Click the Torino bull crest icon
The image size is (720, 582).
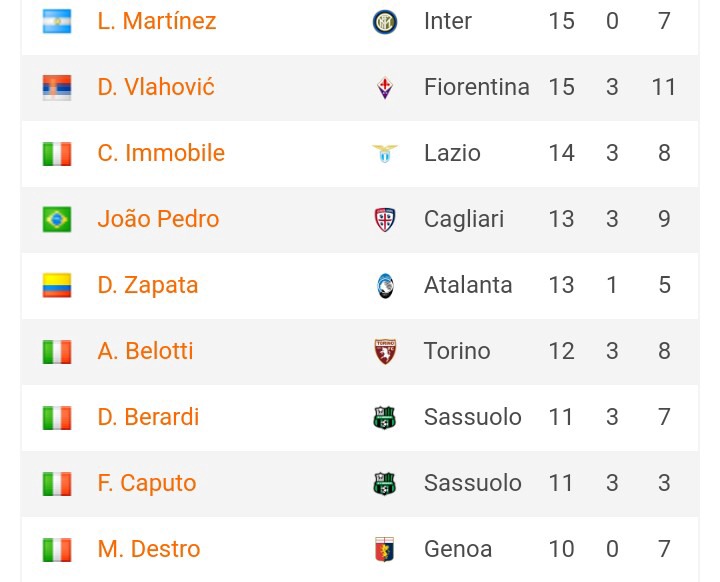coord(385,351)
